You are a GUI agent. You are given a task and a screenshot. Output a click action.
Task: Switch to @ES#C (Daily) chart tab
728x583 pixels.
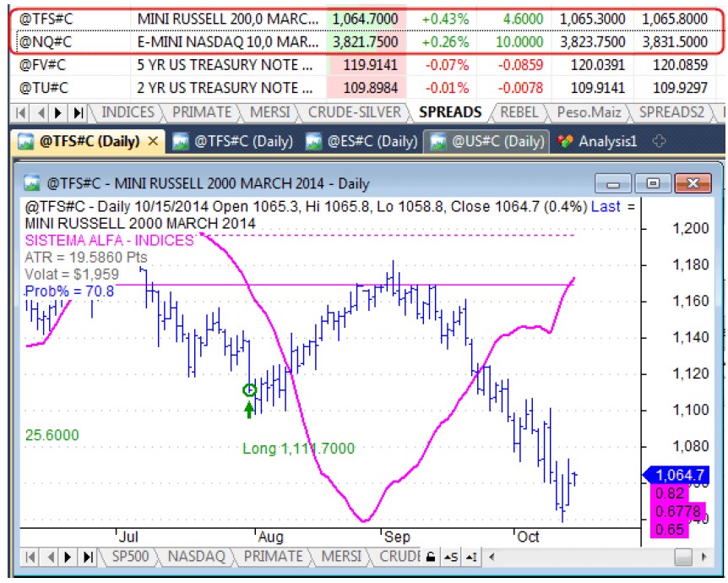click(x=362, y=141)
